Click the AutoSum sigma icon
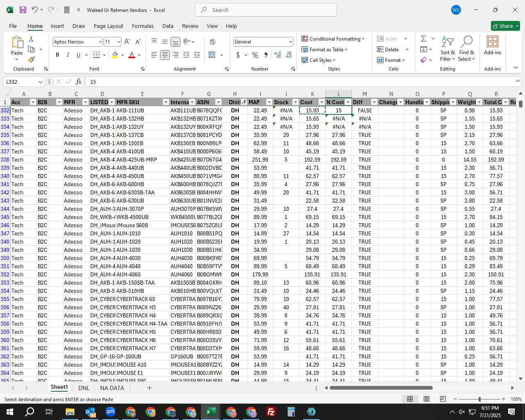 pos(424,39)
